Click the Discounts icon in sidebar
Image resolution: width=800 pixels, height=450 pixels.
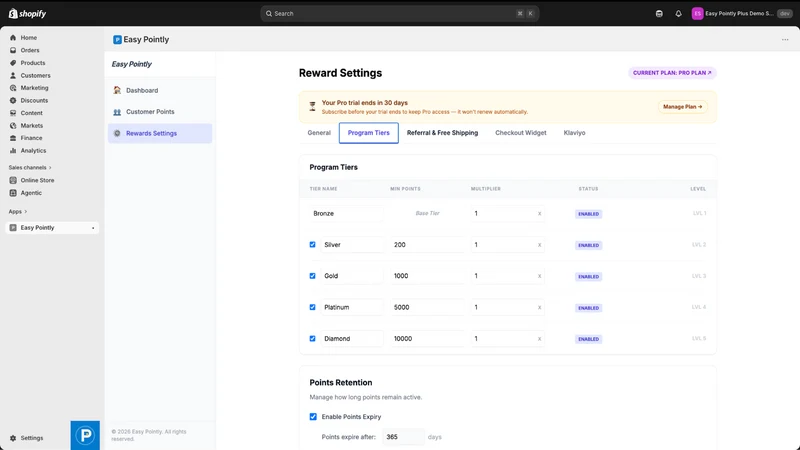pos(13,101)
